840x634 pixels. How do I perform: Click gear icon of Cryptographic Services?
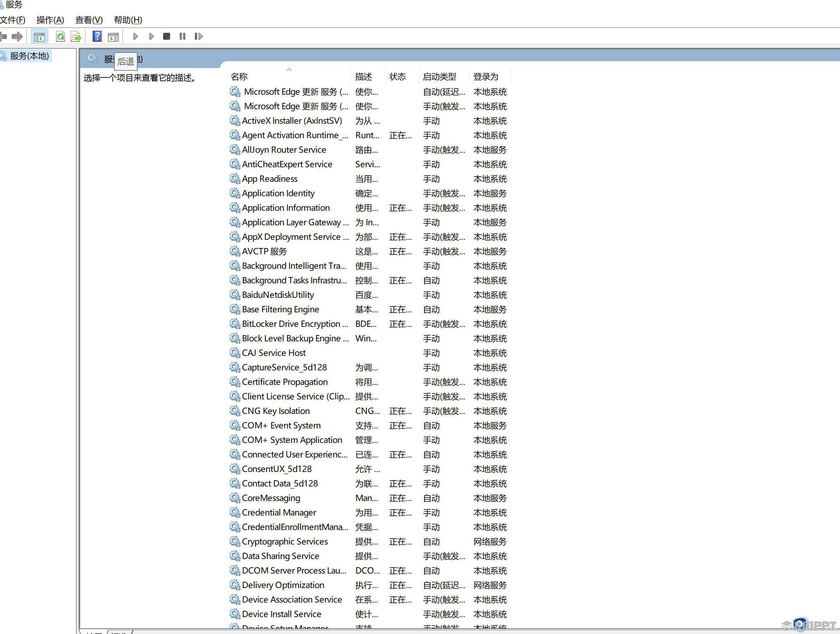(235, 541)
